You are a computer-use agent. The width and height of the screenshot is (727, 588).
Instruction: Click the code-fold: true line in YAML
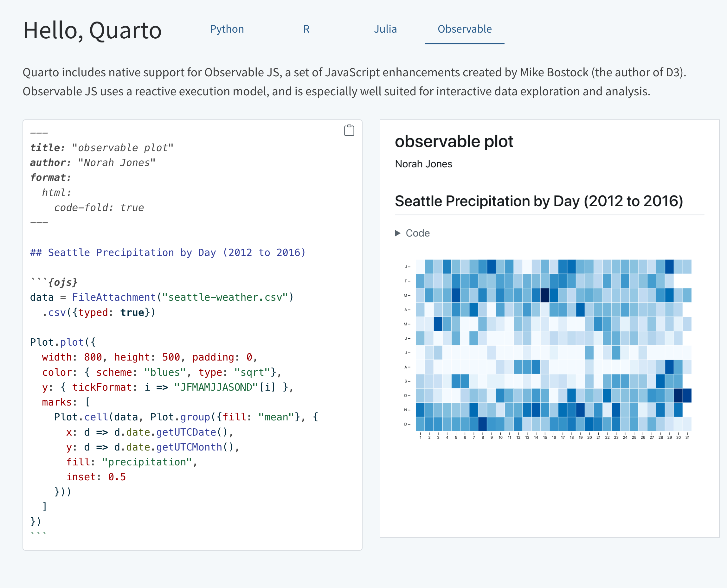pyautogui.click(x=99, y=208)
